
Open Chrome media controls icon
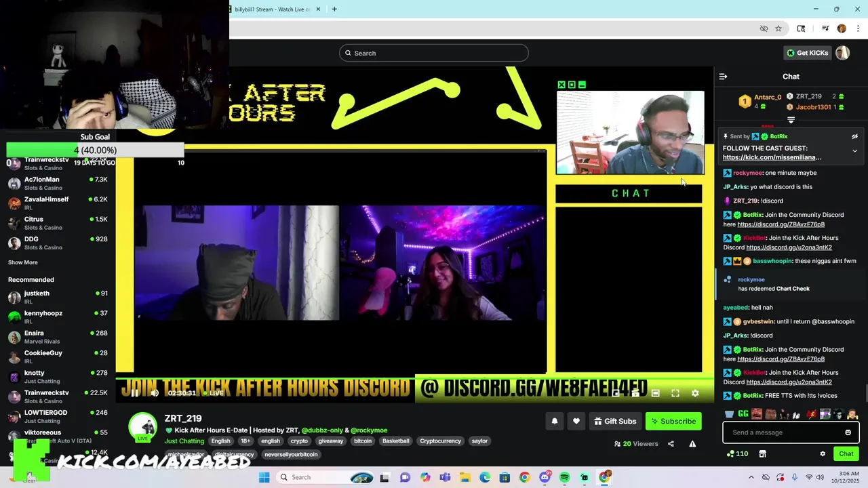pyautogui.click(x=825, y=28)
